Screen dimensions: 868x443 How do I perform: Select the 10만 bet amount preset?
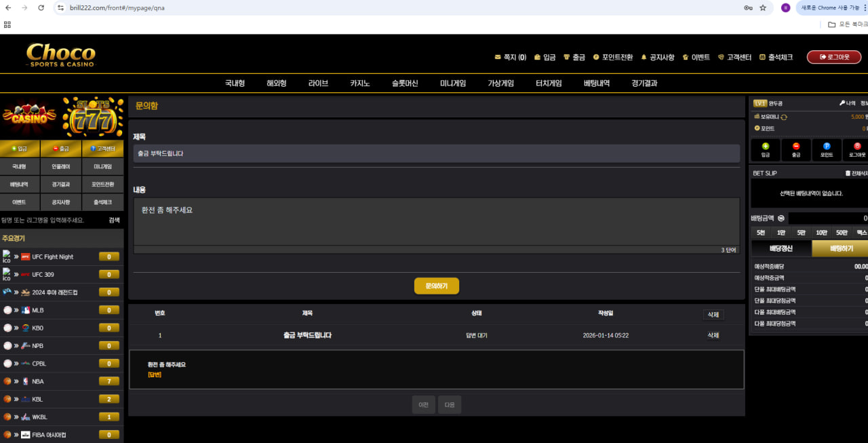821,233
